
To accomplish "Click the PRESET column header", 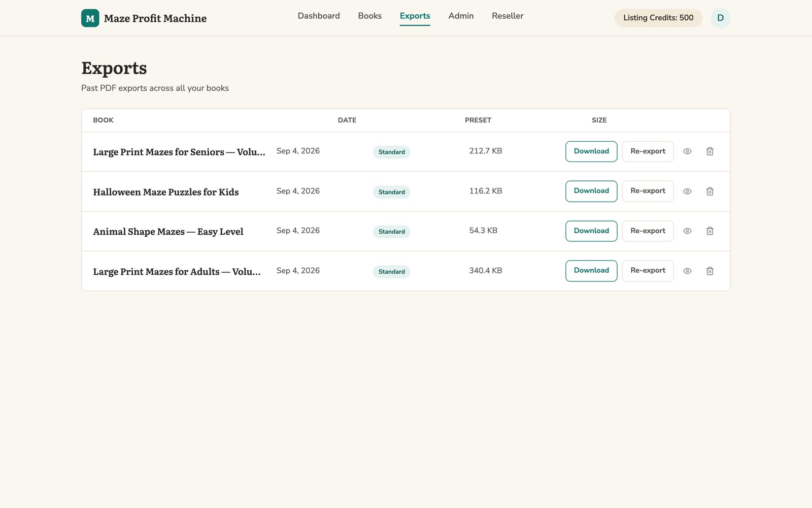I will (x=478, y=120).
